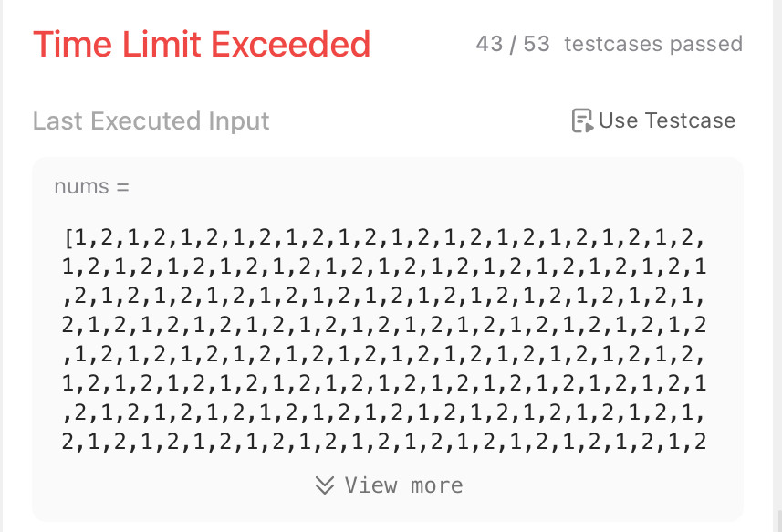This screenshot has width=782, height=532.
Task: Expand the input with View more
Action: coord(389,485)
